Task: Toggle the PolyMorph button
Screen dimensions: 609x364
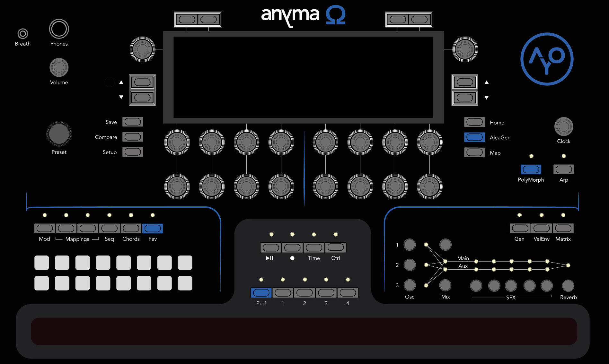Action: (x=531, y=169)
